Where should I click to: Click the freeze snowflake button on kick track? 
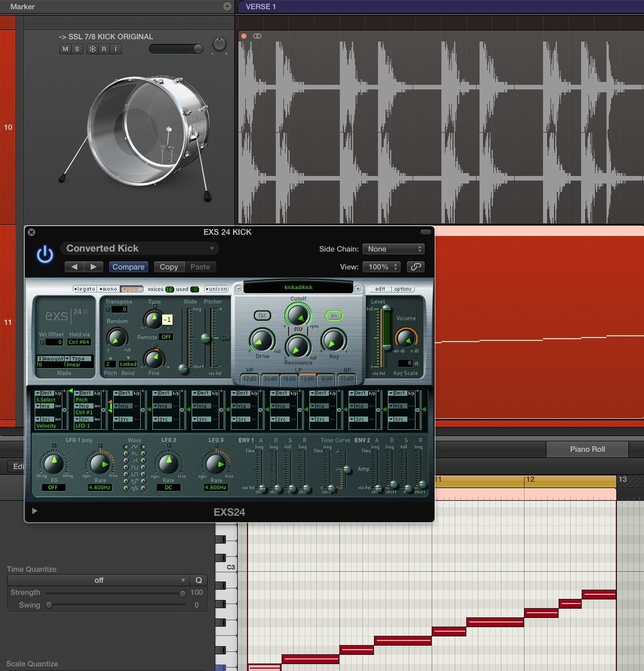coord(92,49)
